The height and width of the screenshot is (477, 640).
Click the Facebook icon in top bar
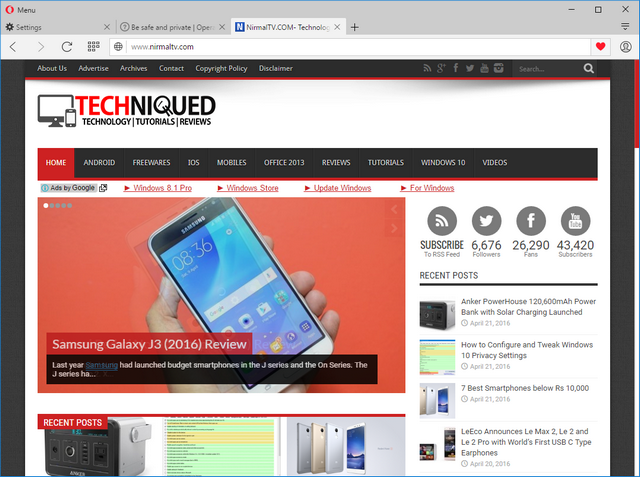pos(456,68)
